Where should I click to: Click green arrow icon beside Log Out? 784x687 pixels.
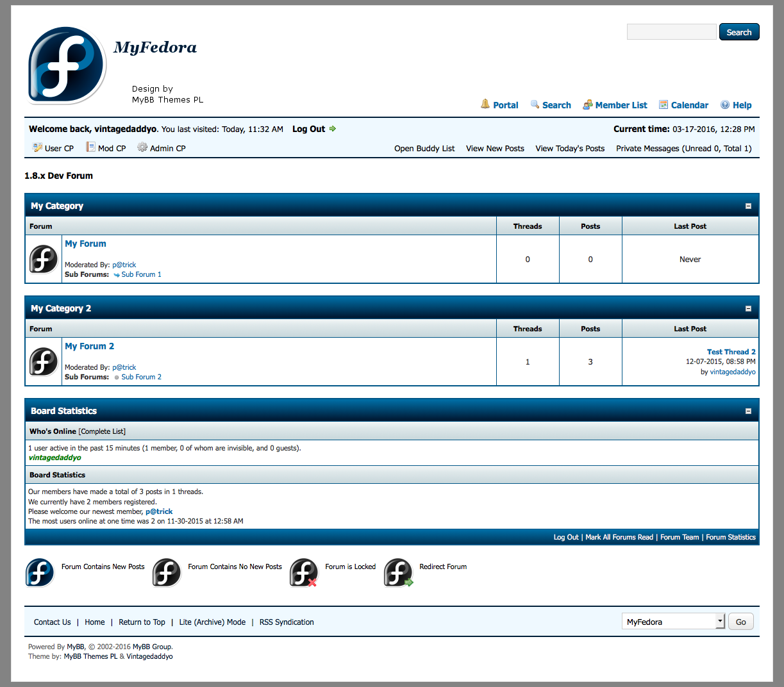pyautogui.click(x=333, y=129)
